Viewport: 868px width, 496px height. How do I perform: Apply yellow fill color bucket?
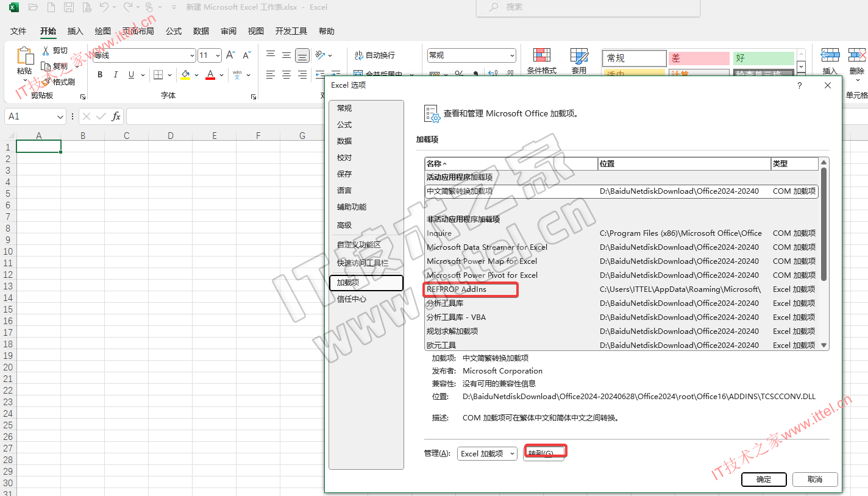185,75
